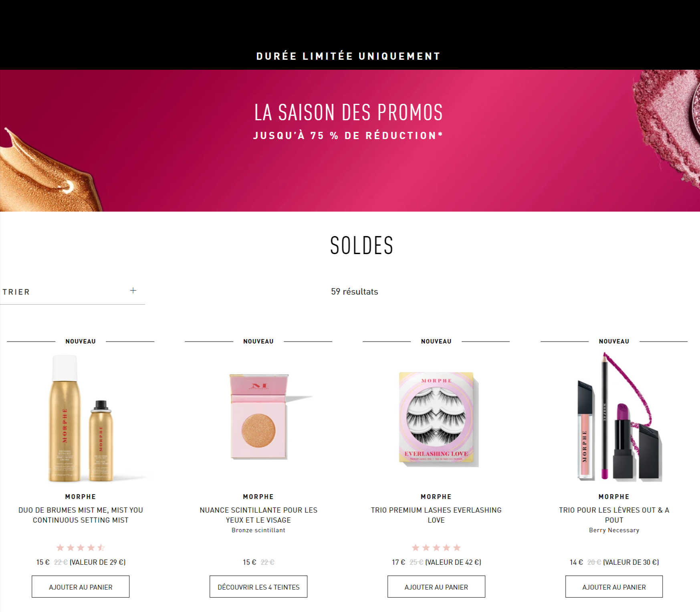Open Duo de Brumes Mist Me title link
Image resolution: width=700 pixels, height=612 pixels.
(81, 515)
